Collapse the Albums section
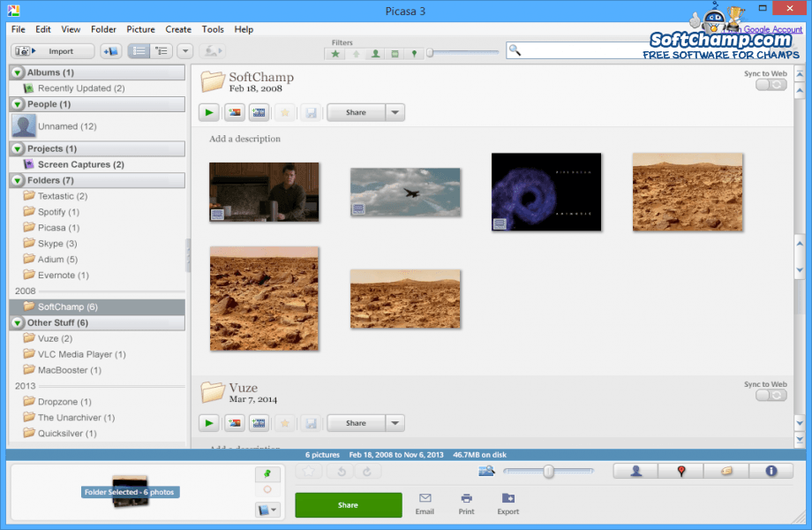The width and height of the screenshot is (812, 530). [x=18, y=72]
